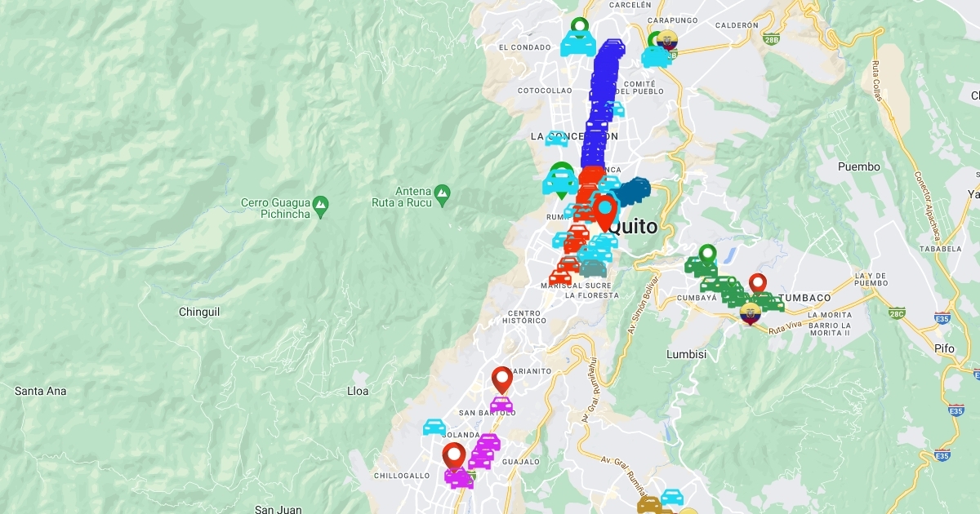Select the Guajalo label

click(x=521, y=462)
